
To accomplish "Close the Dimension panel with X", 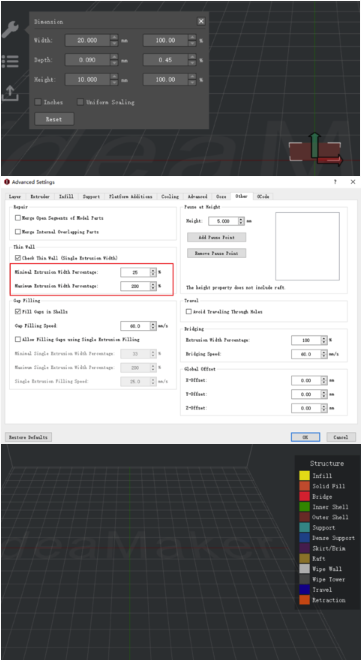I will coord(201,21).
